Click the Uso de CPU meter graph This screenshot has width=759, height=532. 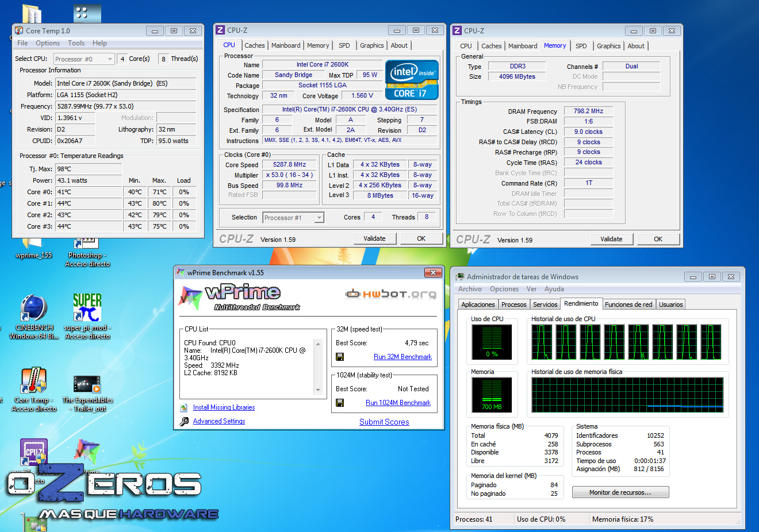point(492,342)
